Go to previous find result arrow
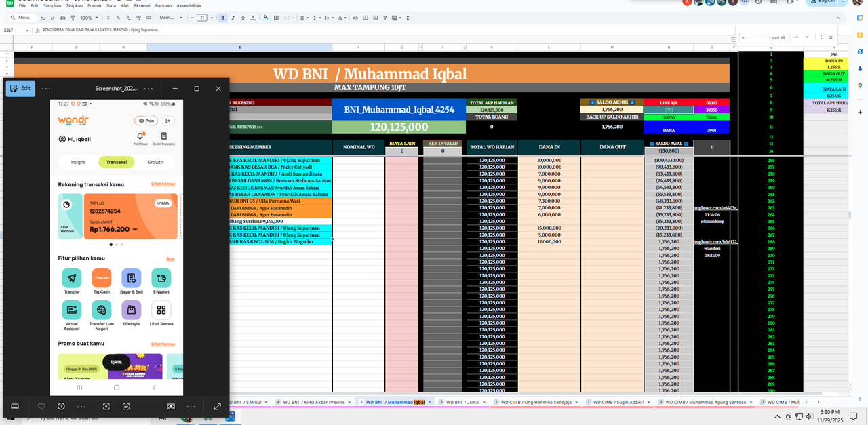 coord(796,37)
